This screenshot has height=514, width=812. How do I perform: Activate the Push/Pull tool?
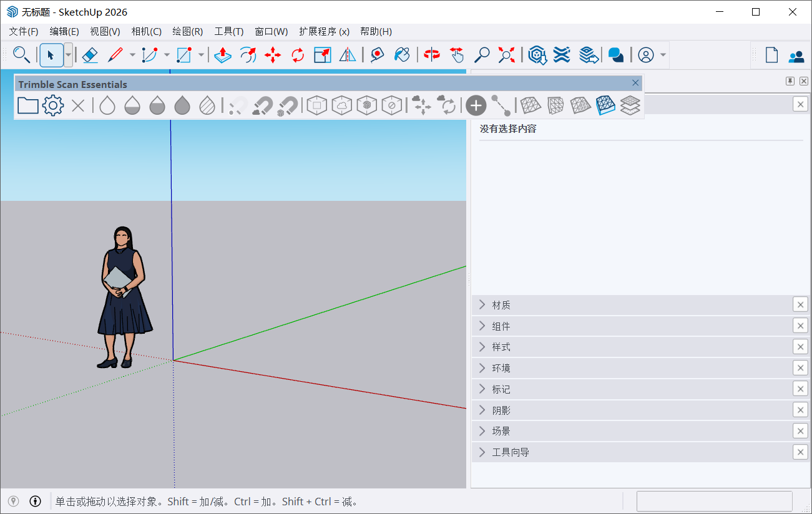click(x=223, y=55)
